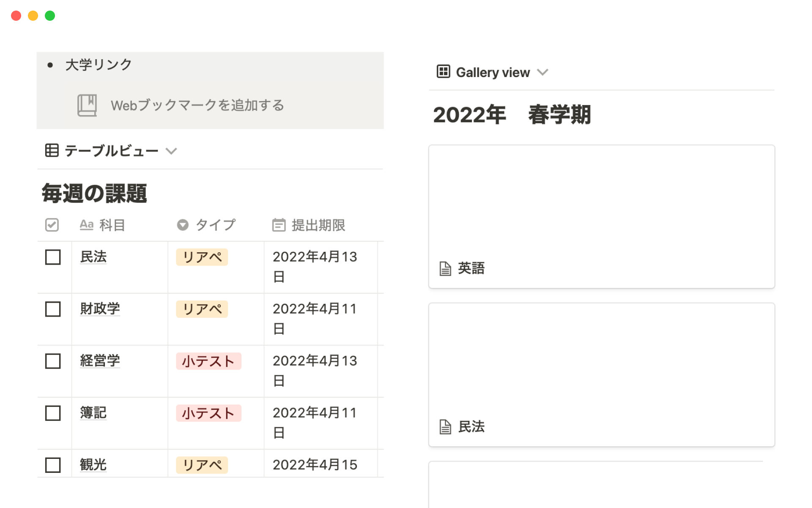Image resolution: width=812 pixels, height=508 pixels.
Task: Open the 英語 gallery card
Action: click(x=601, y=216)
